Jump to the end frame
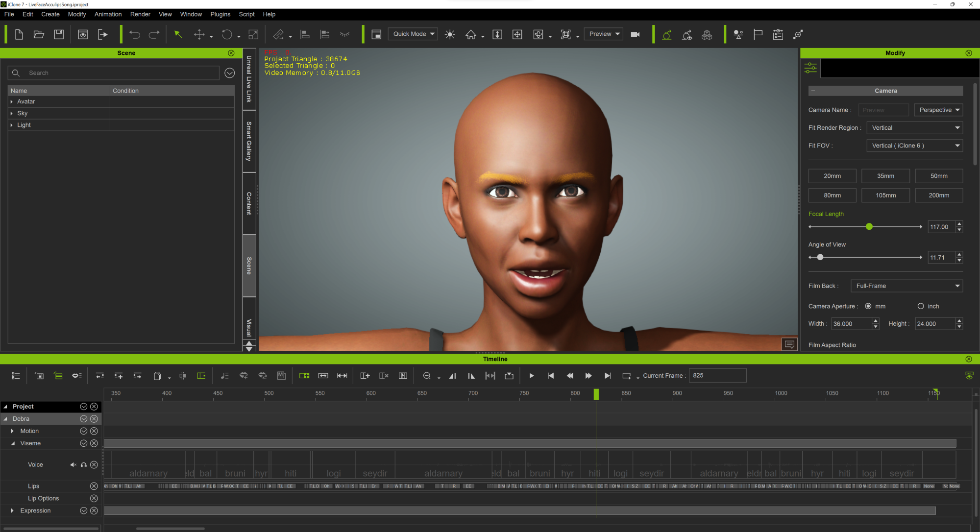 click(608, 376)
